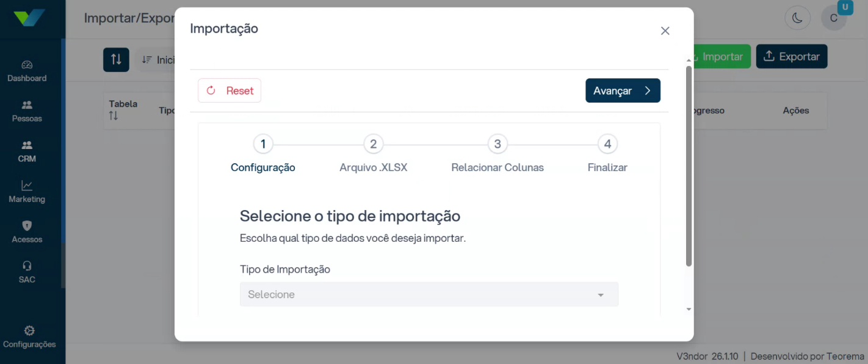Click 'Selecione o tipo de importação' heading
Viewport: 868px width, 364px height.
pos(350,216)
